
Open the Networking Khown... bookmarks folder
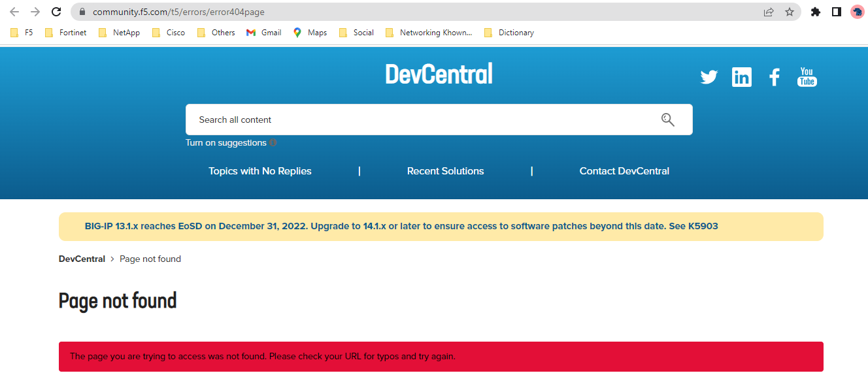[429, 33]
